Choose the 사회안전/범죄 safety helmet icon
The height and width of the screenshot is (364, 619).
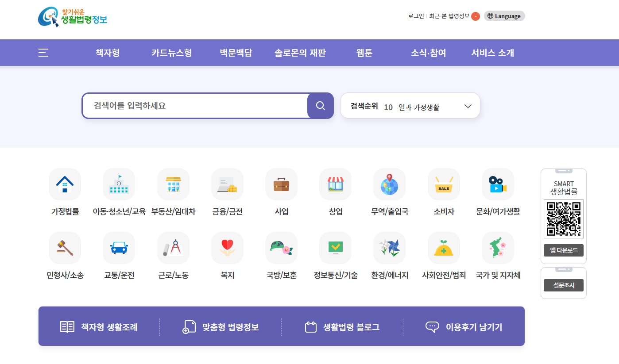click(x=444, y=248)
